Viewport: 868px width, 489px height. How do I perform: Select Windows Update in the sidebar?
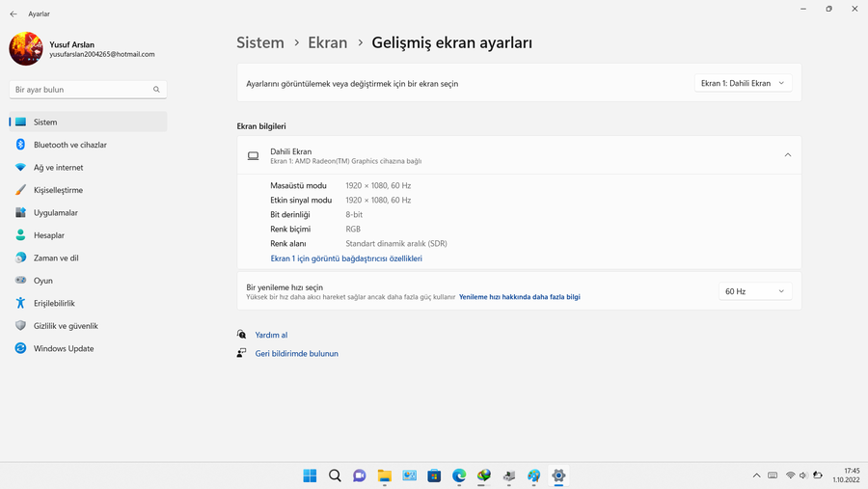[64, 348]
